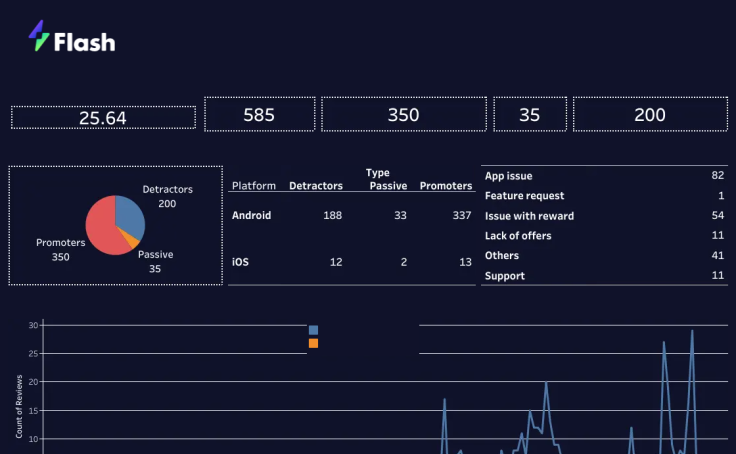Screen dimensions: 736x454
Task: Click the Type header above the table
Action: click(378, 173)
